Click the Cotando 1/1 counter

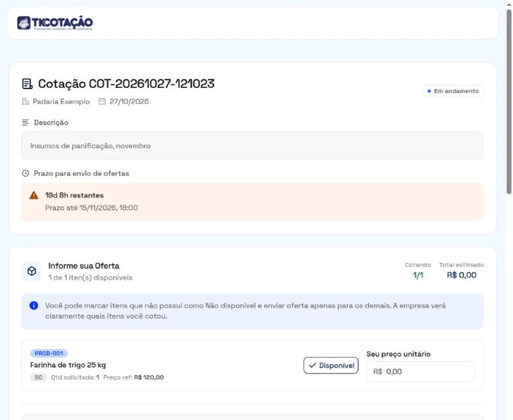418,271
